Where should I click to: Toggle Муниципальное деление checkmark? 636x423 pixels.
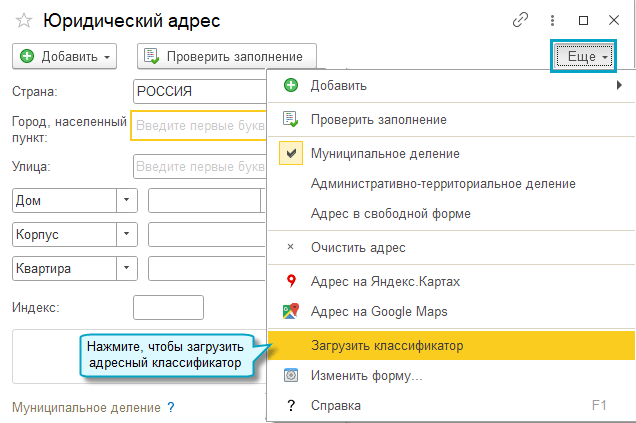click(292, 154)
